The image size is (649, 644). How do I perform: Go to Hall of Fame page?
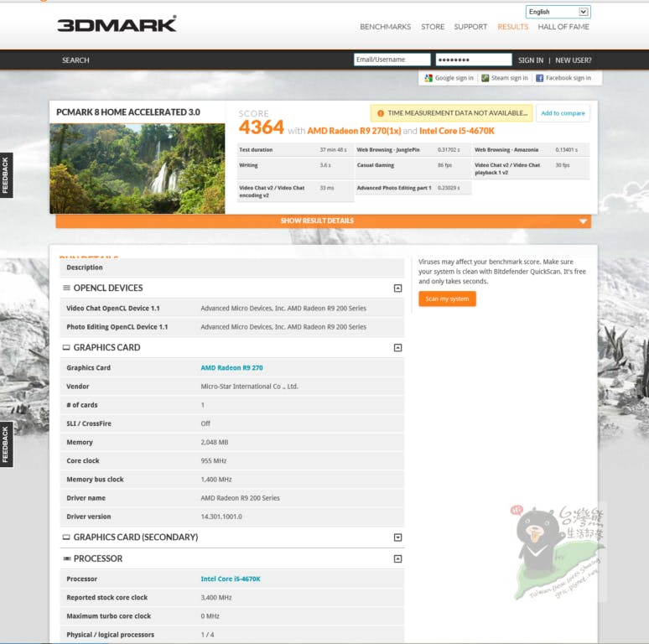click(563, 27)
